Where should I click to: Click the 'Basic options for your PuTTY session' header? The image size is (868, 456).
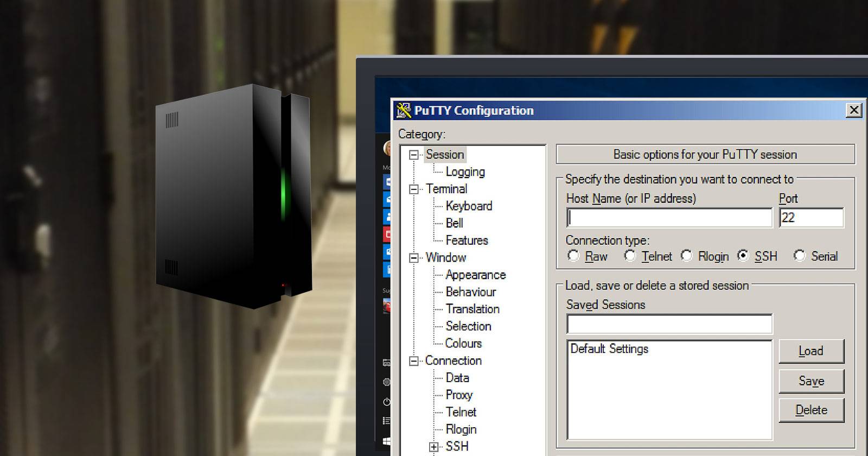coord(705,154)
